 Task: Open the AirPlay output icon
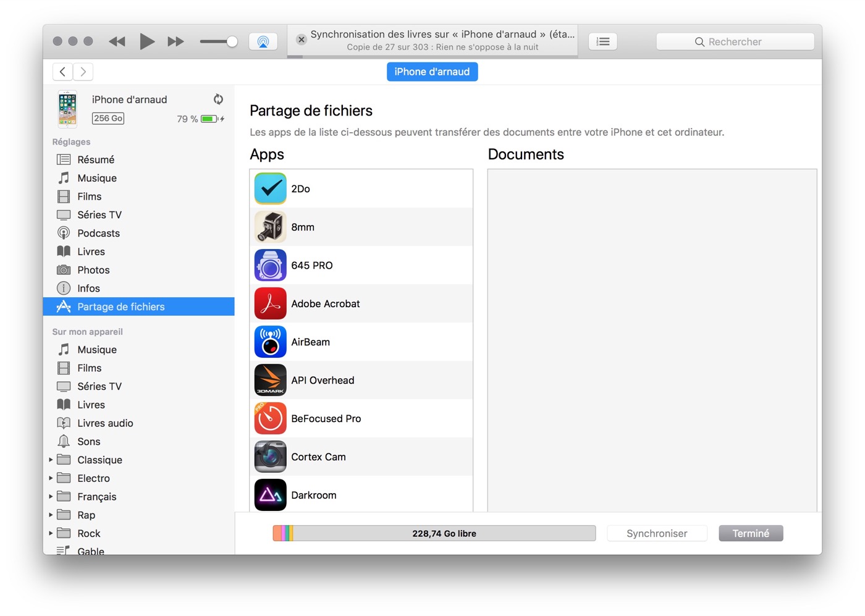click(263, 41)
